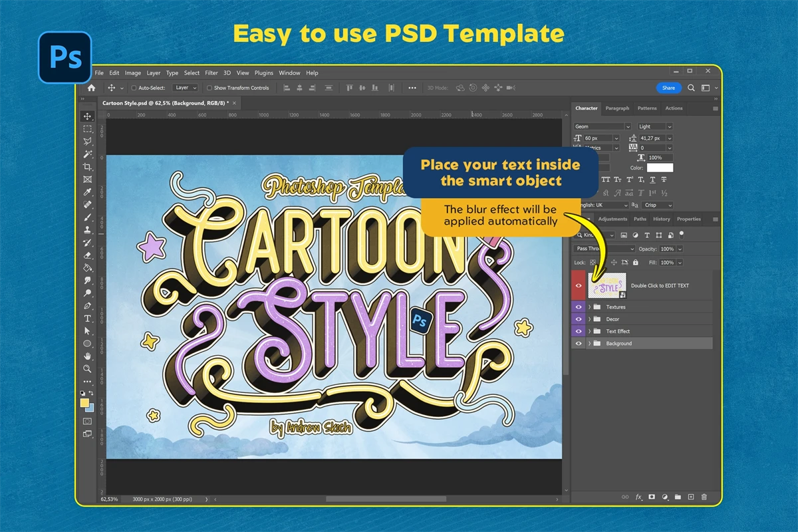
Task: Expand the Text Effect layer group
Action: 589,331
